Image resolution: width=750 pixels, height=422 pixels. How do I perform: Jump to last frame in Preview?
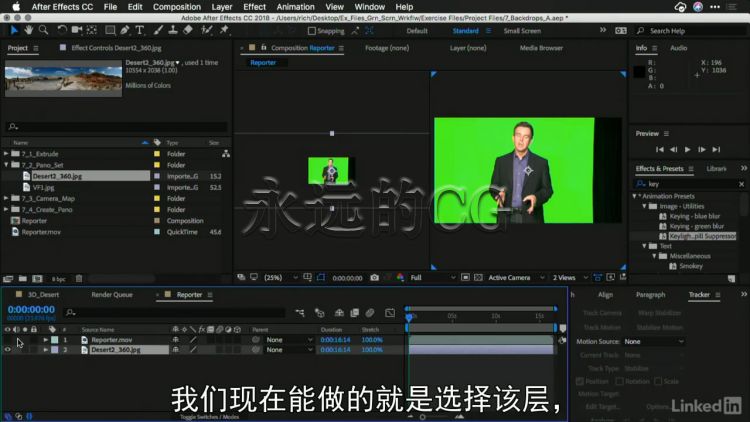tap(716, 149)
